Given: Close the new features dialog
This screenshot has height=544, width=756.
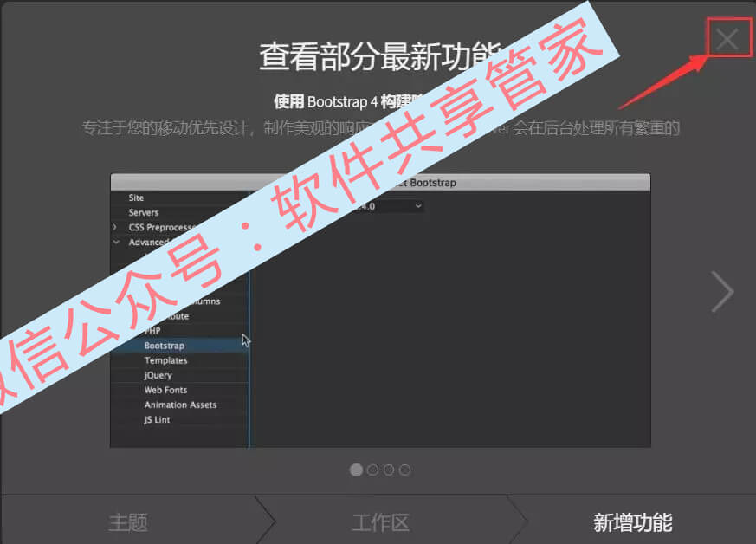Looking at the screenshot, I should [x=727, y=39].
